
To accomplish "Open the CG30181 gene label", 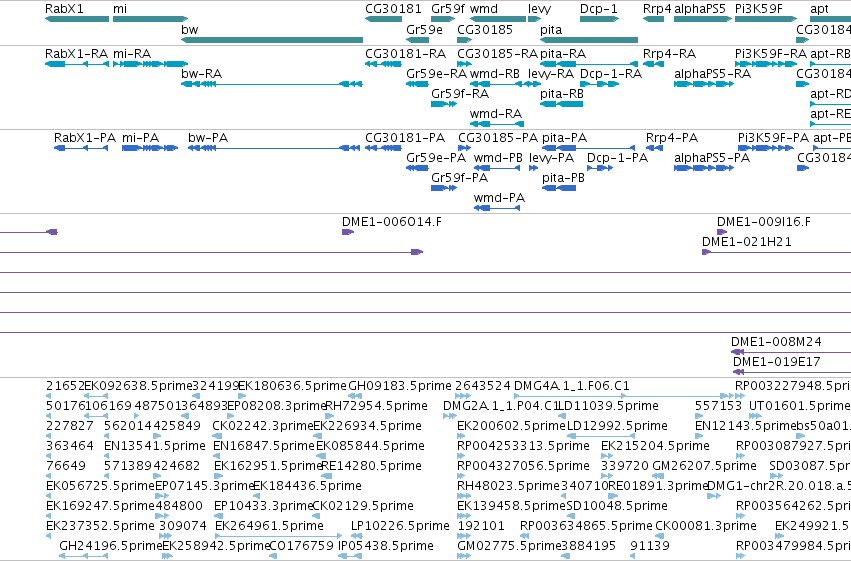I will click(x=393, y=9).
